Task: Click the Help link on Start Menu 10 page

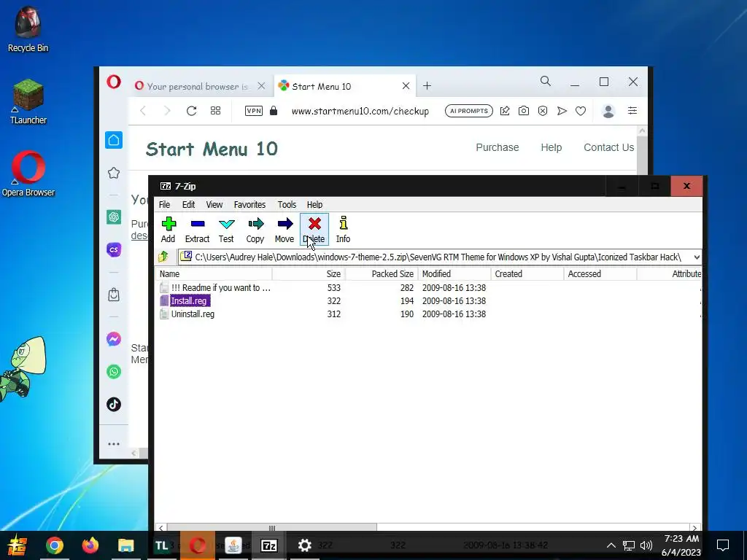Action: [x=551, y=147]
